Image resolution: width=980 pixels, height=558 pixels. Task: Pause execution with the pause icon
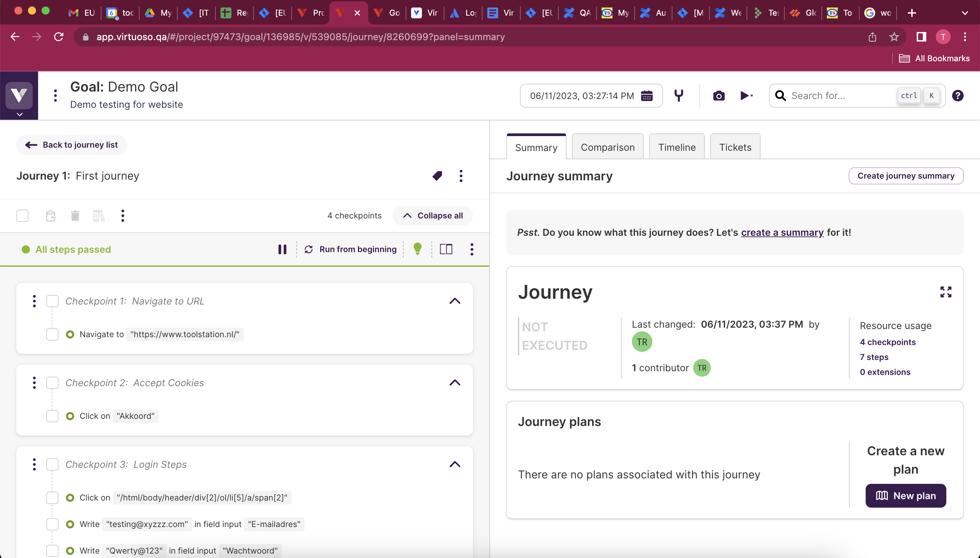282,249
